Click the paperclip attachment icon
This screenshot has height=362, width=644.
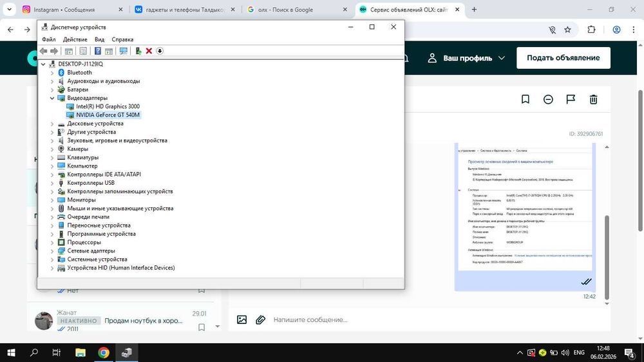260,319
